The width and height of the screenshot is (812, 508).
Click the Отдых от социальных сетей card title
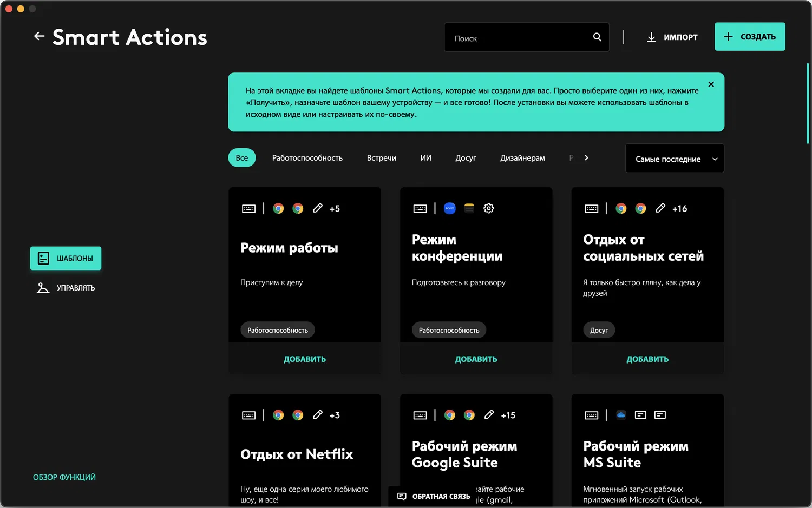[x=644, y=248]
